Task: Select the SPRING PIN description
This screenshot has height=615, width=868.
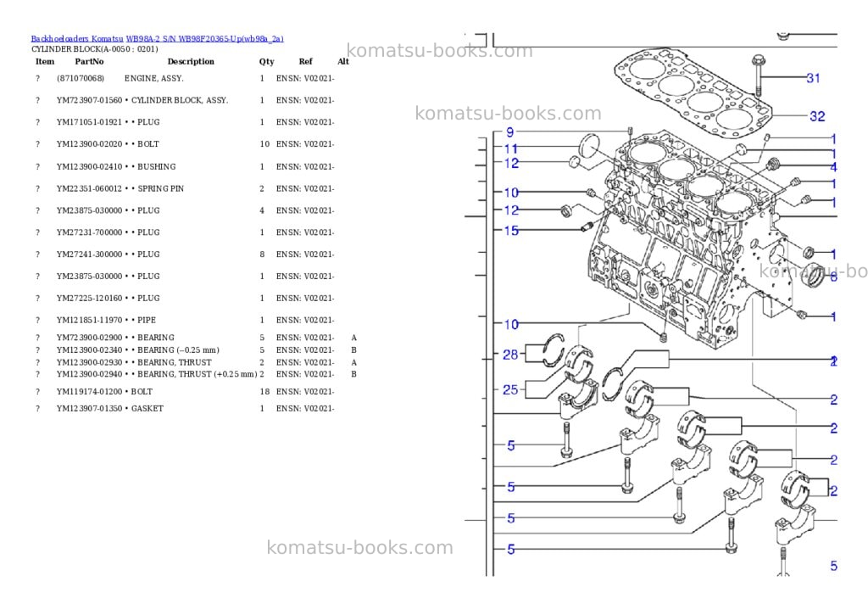Action: [x=160, y=188]
